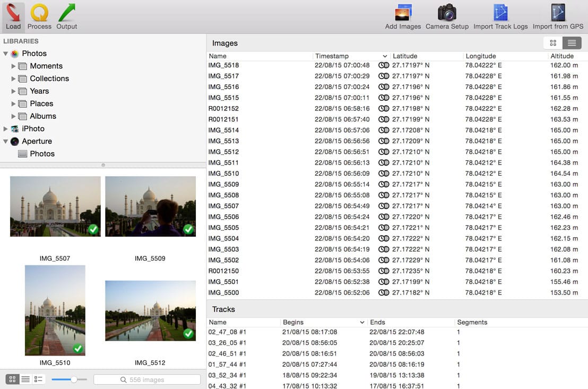Expand the iPhoto library

coord(6,129)
